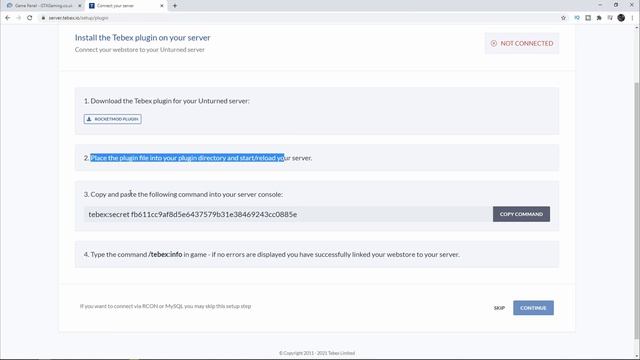Screen dimensions: 640x360
Task: Click the browser back arrow
Action: (8, 18)
